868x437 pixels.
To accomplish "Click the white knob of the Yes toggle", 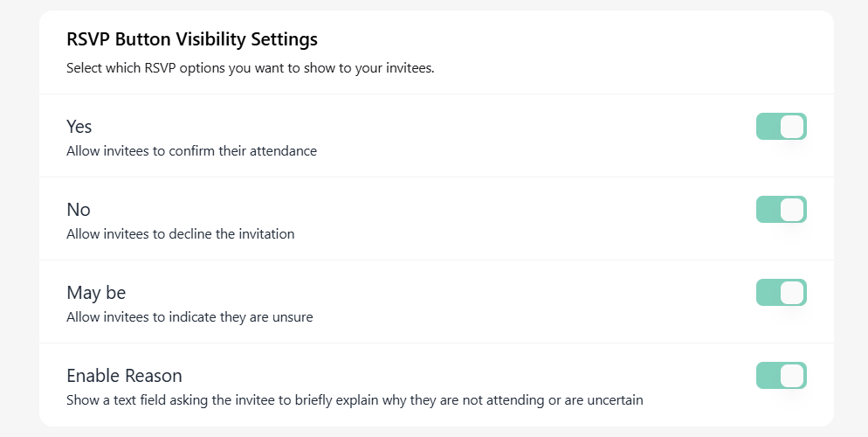I will click(x=791, y=127).
